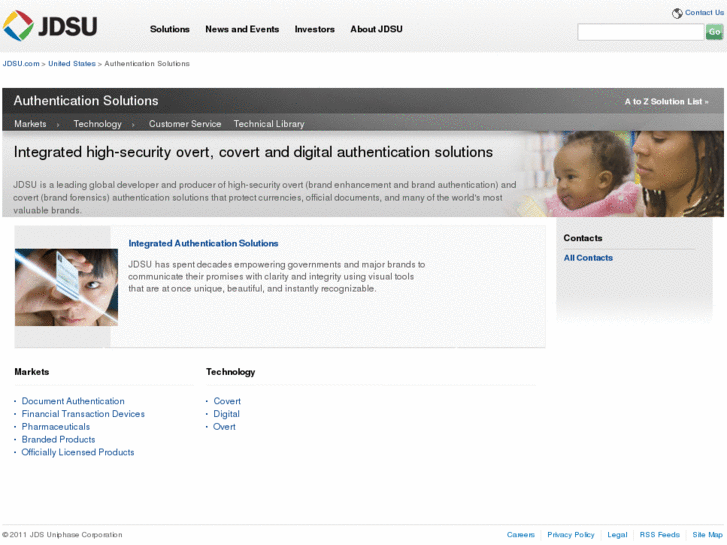Expand the arrow next to Markets tab
727x545 pixels.
58,124
